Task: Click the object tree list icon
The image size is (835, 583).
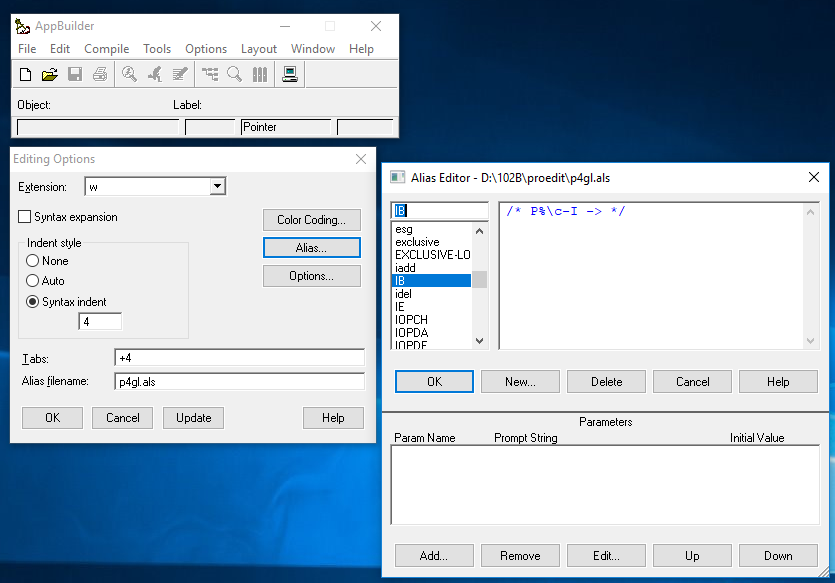Action: 210,74
